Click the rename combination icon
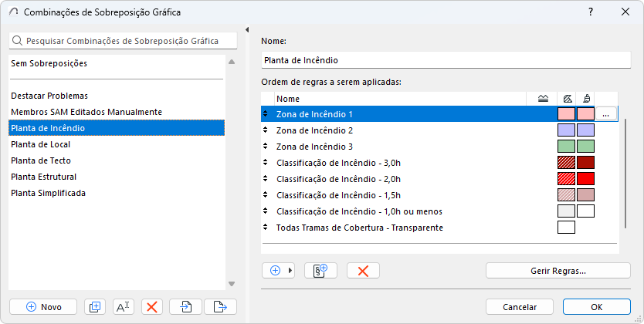The width and height of the screenshot is (644, 324). tap(124, 306)
